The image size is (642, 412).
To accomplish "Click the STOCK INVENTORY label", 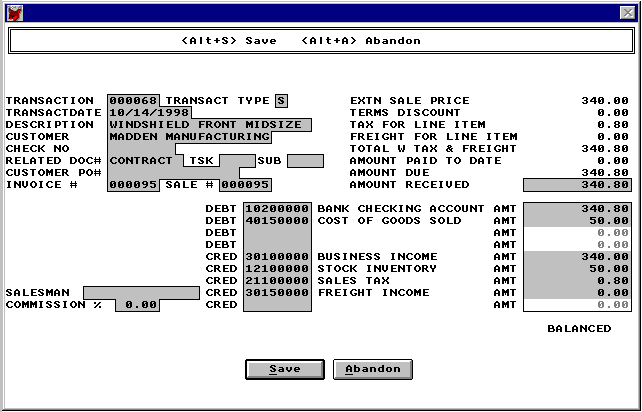I will 377,269.
